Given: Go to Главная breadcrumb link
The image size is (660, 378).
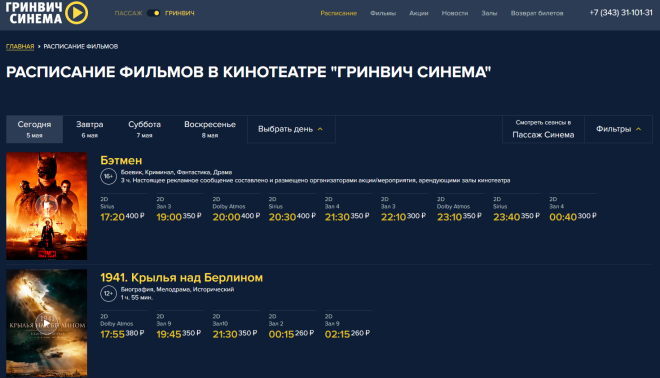Looking at the screenshot, I should pos(20,46).
